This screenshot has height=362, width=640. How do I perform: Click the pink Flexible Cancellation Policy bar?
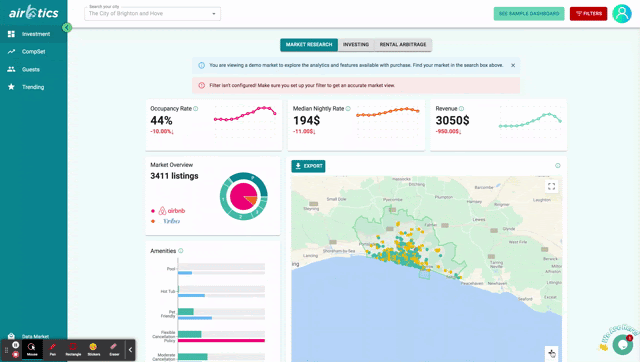click(221, 340)
